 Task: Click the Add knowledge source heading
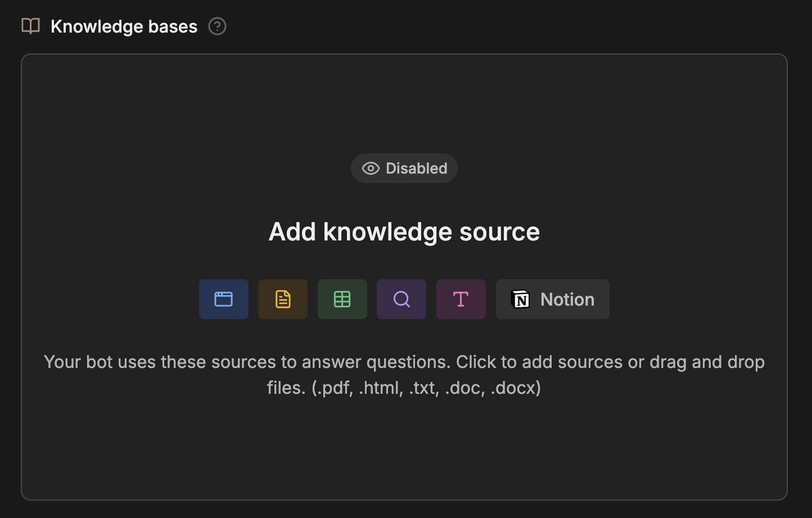pyautogui.click(x=404, y=231)
